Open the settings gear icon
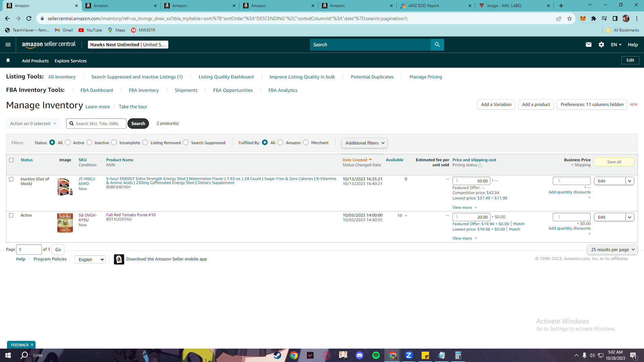The image size is (644, 362). (601, 45)
